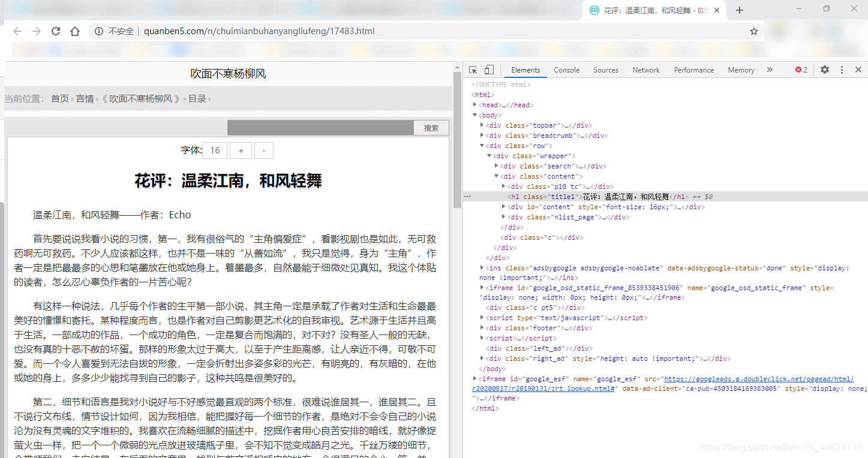The width and height of the screenshot is (868, 458).
Task: Switch to the Elements tab
Action: coord(525,70)
